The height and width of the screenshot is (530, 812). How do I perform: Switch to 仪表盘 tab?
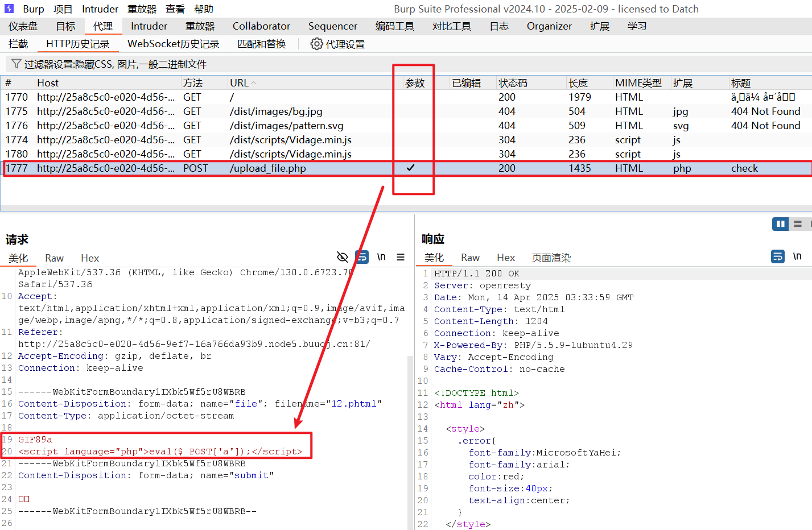pyautogui.click(x=23, y=26)
